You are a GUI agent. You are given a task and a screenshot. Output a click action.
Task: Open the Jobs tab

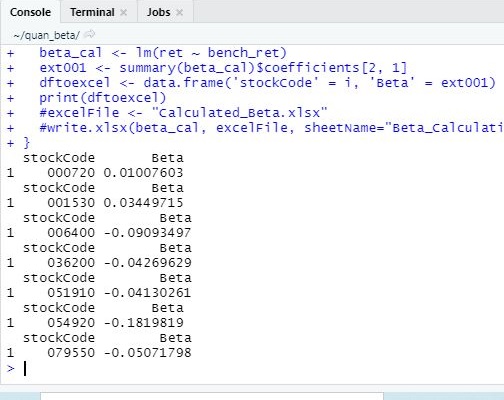(159, 12)
